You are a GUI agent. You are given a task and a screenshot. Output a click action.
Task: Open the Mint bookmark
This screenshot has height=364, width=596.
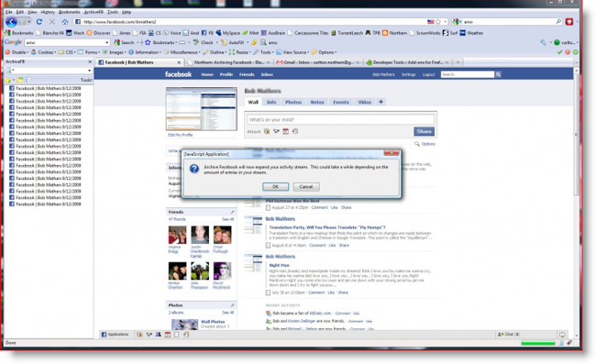pyautogui.click(x=250, y=33)
